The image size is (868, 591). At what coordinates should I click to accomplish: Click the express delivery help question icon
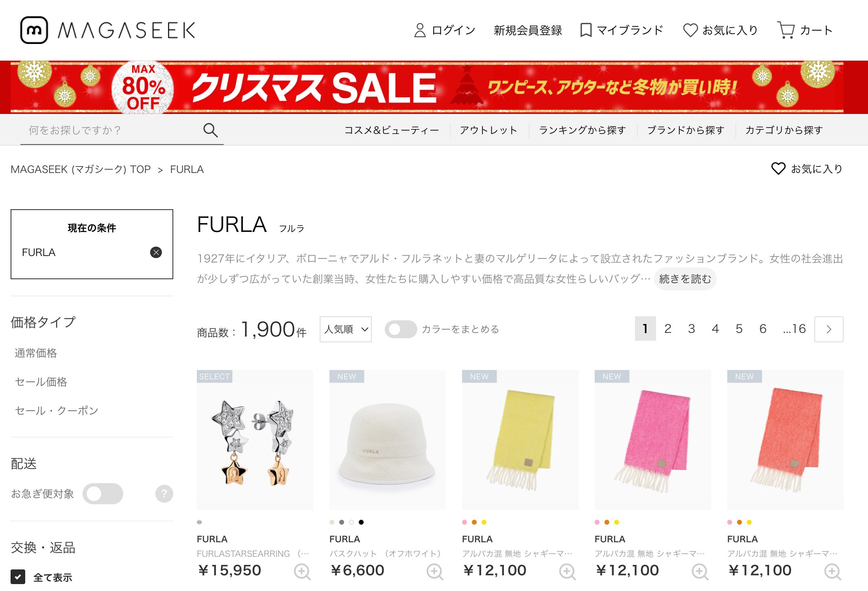coord(164,494)
